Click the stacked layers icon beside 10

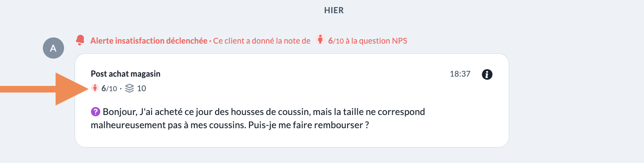[129, 89]
